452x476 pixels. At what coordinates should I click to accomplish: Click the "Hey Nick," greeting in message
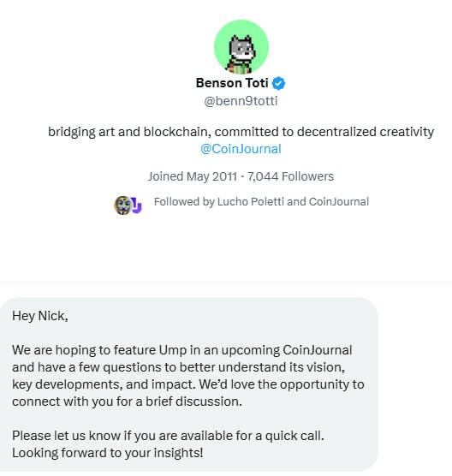39,316
